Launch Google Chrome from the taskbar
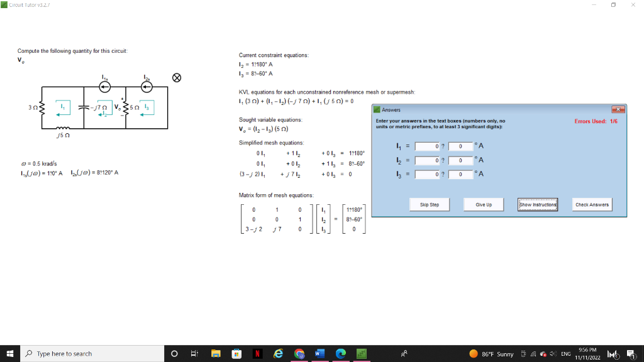644x362 pixels. tap(298, 353)
